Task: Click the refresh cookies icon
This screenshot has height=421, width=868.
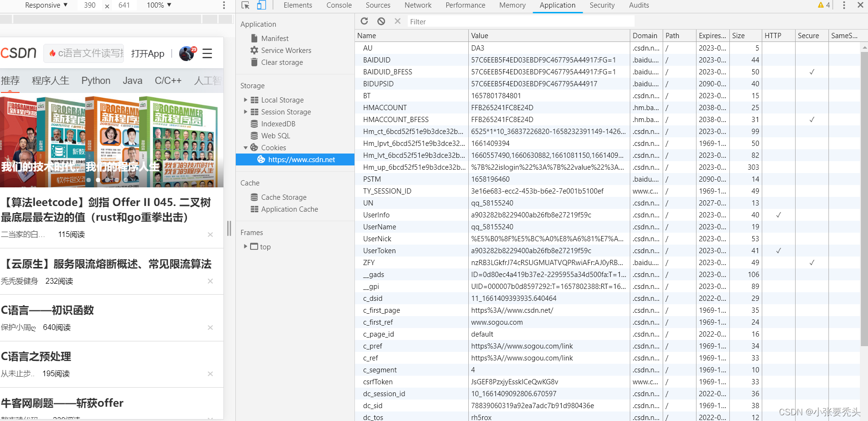Action: (364, 21)
